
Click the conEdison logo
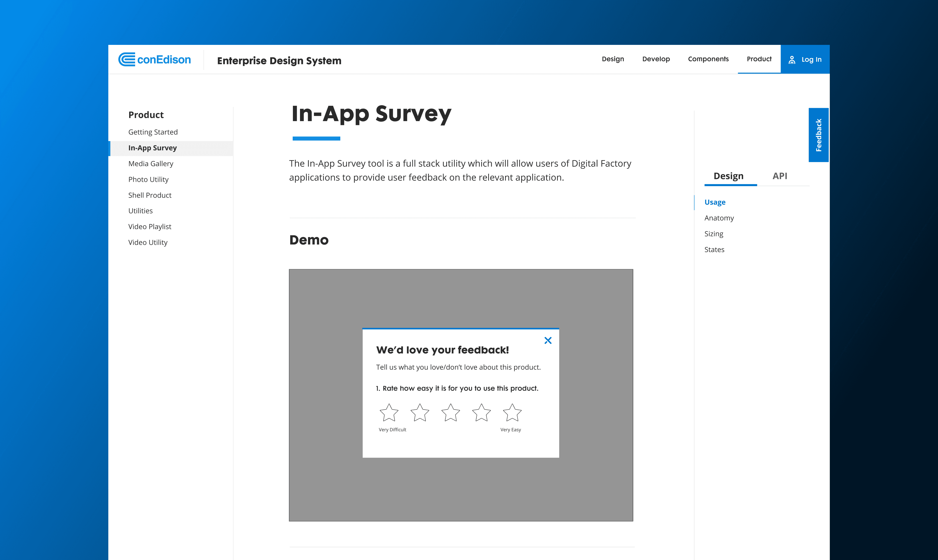click(x=154, y=60)
